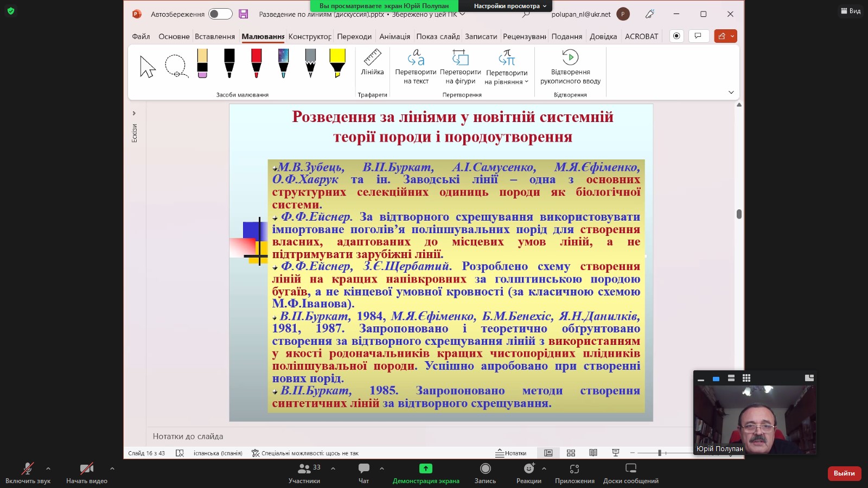Click Відтворення рукописного вводу
Screen dimensions: 868x488
570,67
